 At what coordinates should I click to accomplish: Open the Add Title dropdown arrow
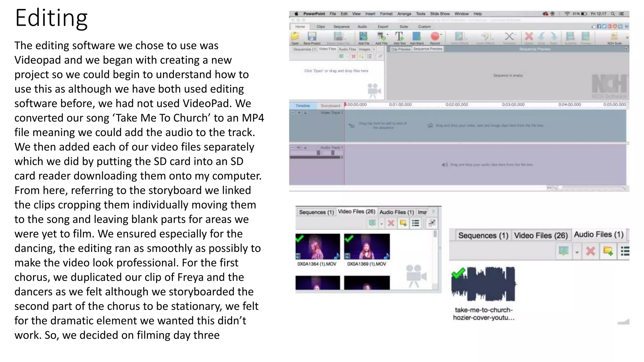(387, 35)
